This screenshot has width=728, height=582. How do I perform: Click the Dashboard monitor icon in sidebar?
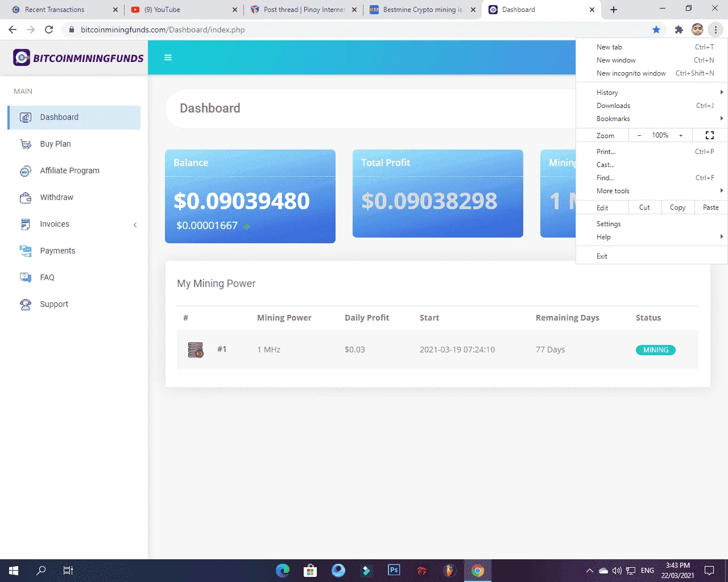(x=26, y=117)
